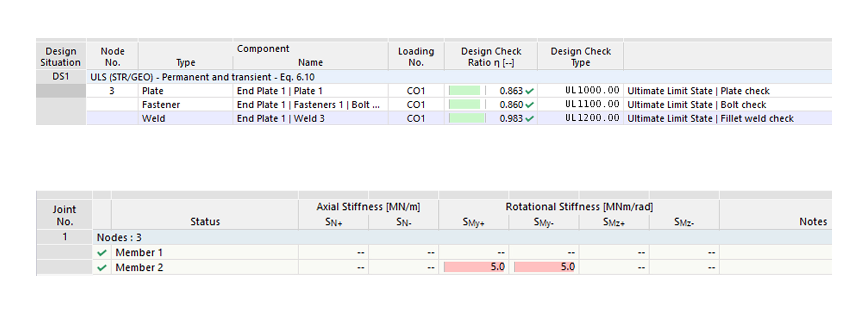Click UL1000.00 design check type cell
The image size is (868, 314).
(592, 91)
